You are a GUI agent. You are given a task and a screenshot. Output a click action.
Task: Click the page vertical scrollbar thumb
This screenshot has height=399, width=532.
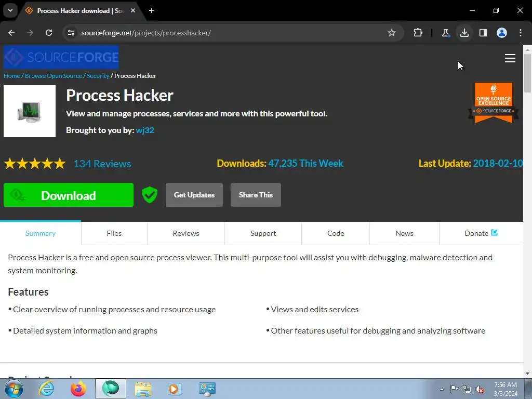click(x=527, y=73)
